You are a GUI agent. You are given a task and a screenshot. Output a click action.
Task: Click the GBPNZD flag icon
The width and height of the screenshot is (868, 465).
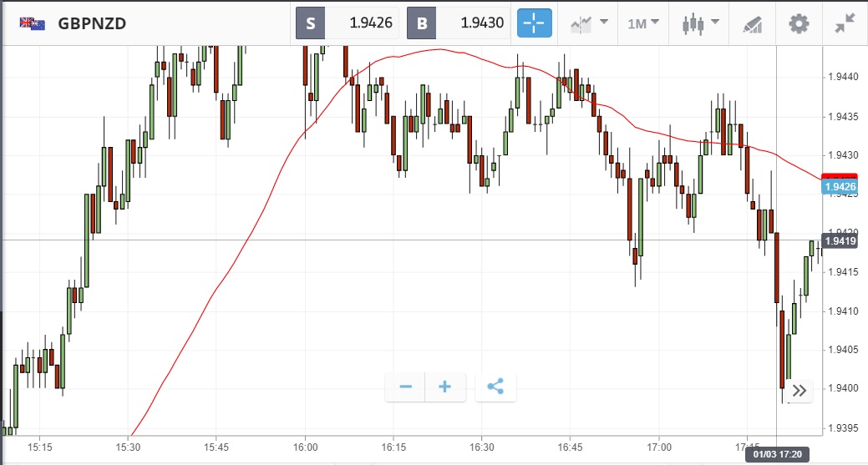click(x=33, y=23)
